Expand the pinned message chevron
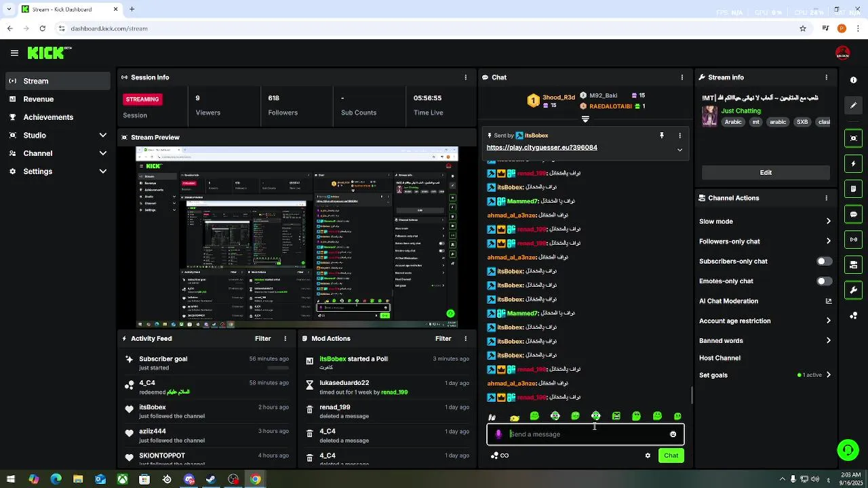 pyautogui.click(x=679, y=150)
